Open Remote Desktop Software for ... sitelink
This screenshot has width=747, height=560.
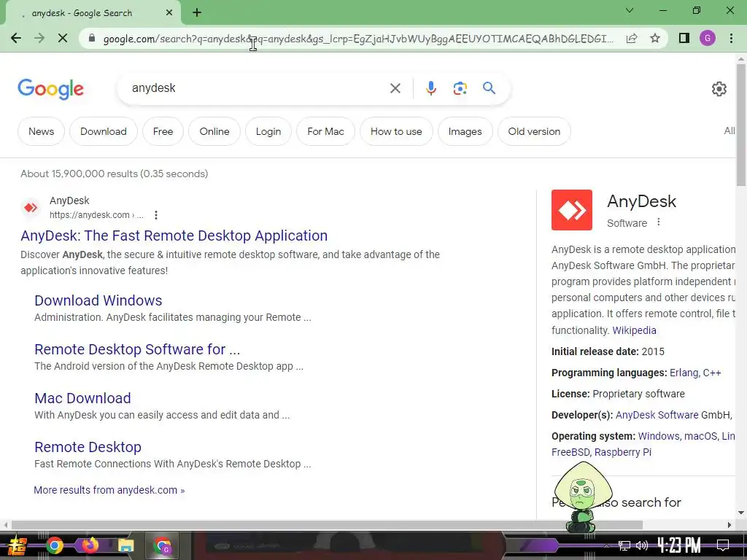137,349
